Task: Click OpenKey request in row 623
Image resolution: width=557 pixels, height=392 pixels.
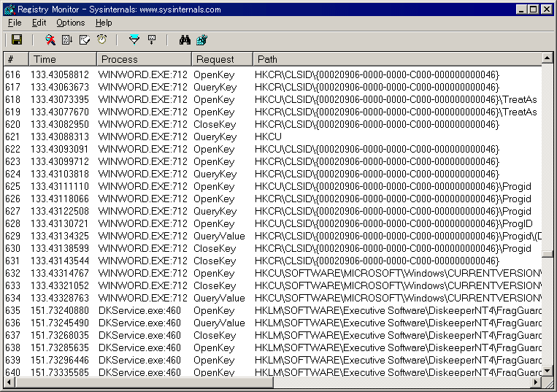Action: tap(214, 161)
